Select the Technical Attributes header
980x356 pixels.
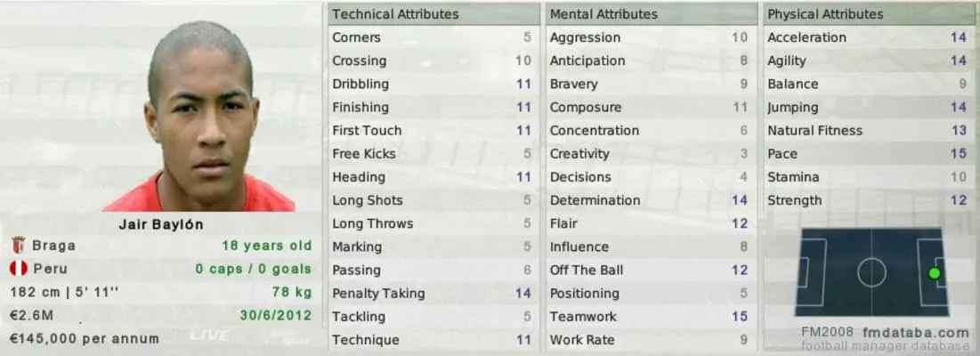[395, 14]
